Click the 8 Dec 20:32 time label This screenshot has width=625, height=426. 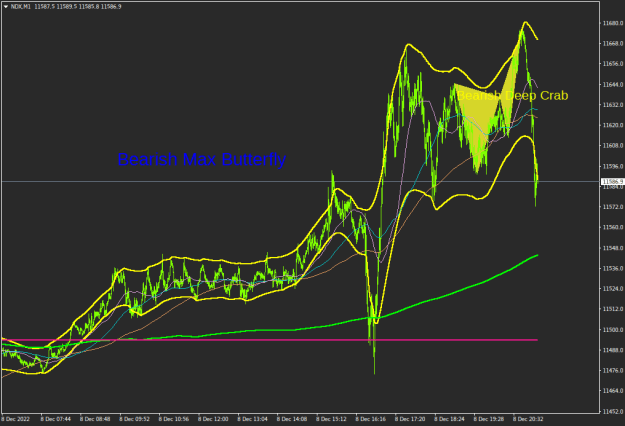(528, 419)
